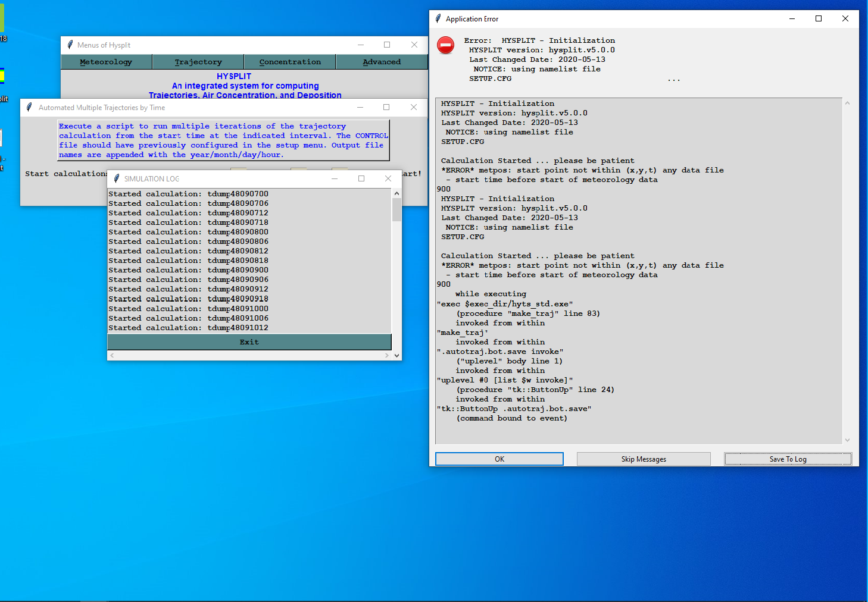This screenshot has width=868, height=602.
Task: Click the feather icon in Menus of Hysplit title bar
Action: point(70,45)
